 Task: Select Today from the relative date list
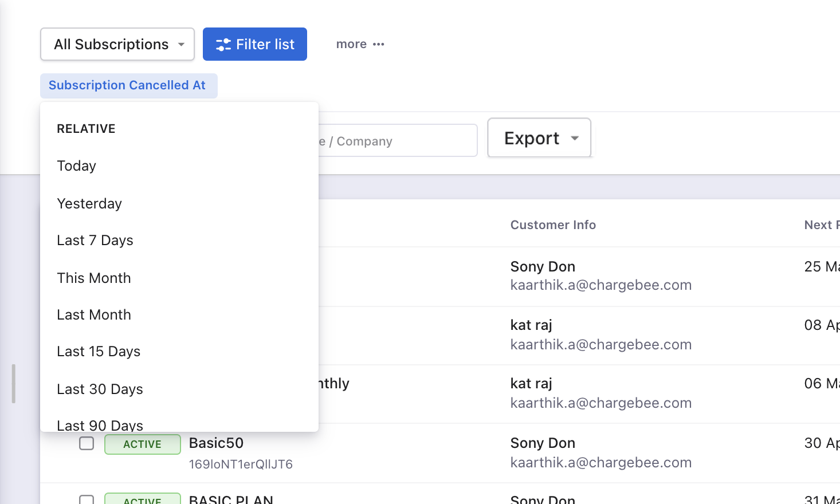click(77, 166)
